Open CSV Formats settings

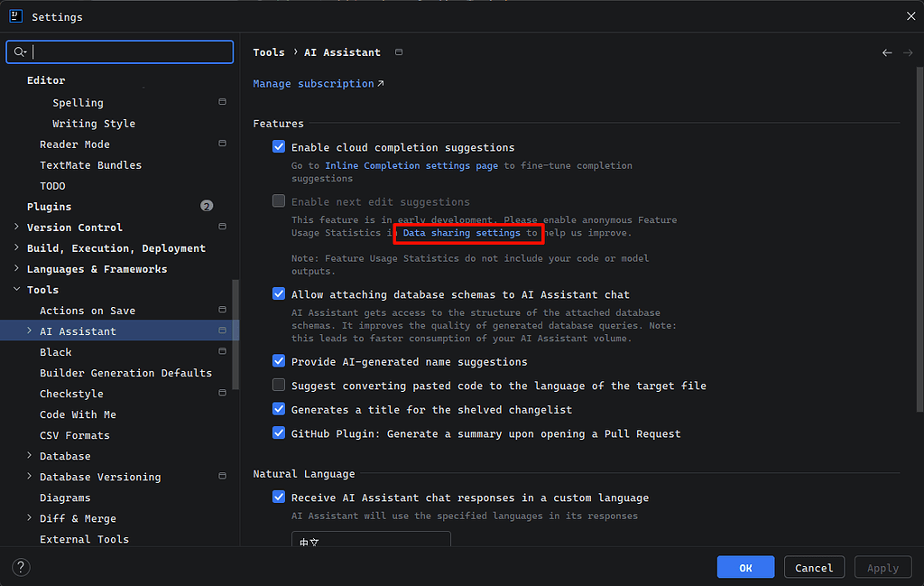click(x=75, y=435)
